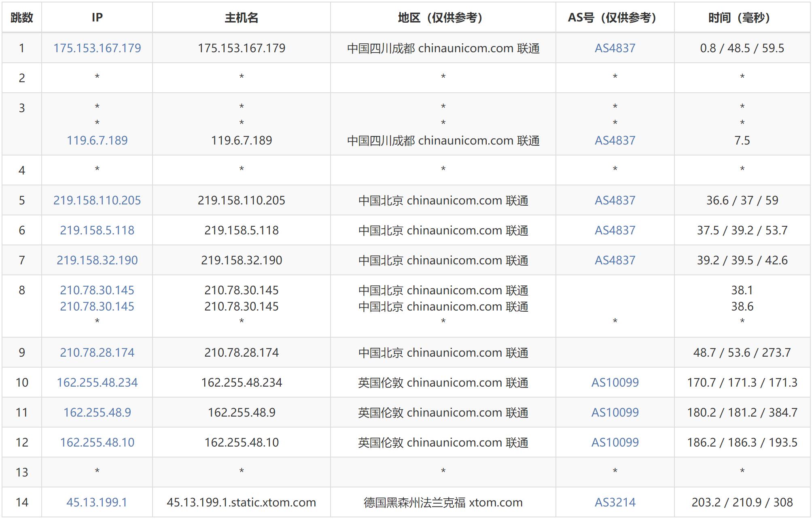Select hop 1 region 中国四川成都 chinaunicom.com 联通

[x=443, y=48]
